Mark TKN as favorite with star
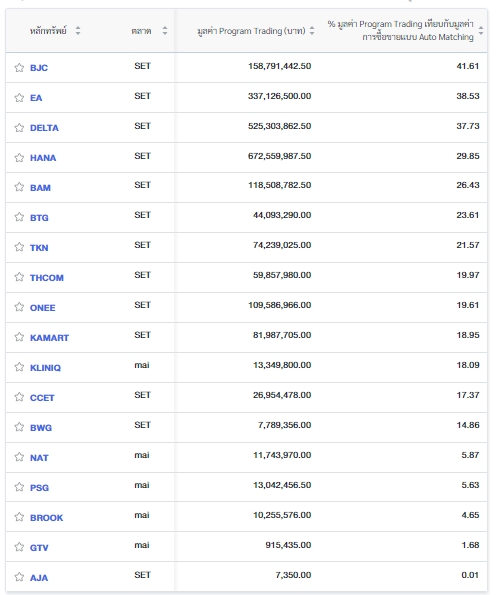 pyautogui.click(x=19, y=247)
